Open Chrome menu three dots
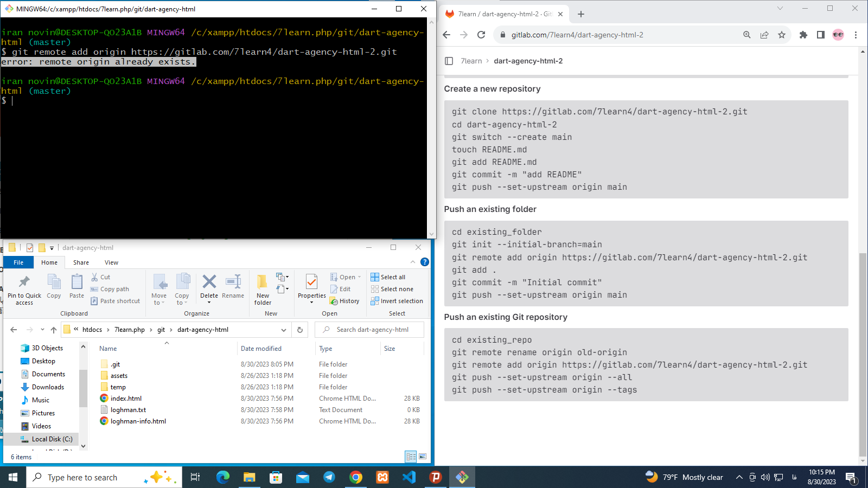Screen dimensions: 868x488 point(856,35)
